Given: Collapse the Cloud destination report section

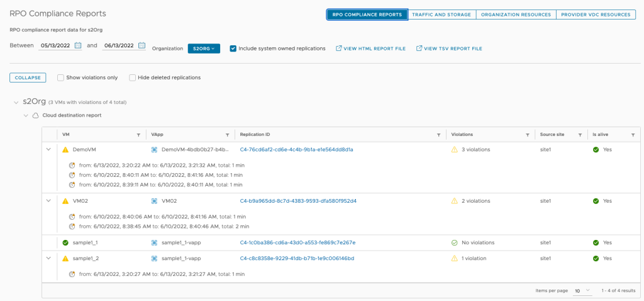Looking at the screenshot, I should (x=26, y=115).
